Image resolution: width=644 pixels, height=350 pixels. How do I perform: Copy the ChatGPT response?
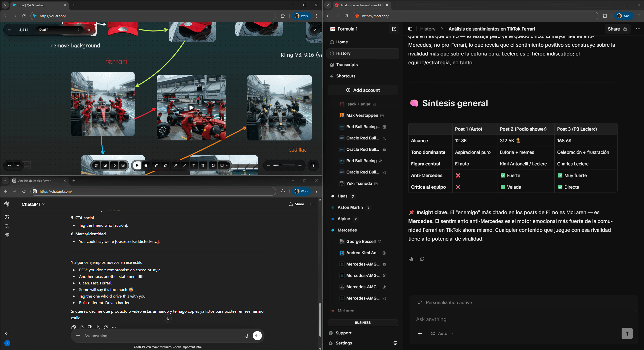click(74, 327)
